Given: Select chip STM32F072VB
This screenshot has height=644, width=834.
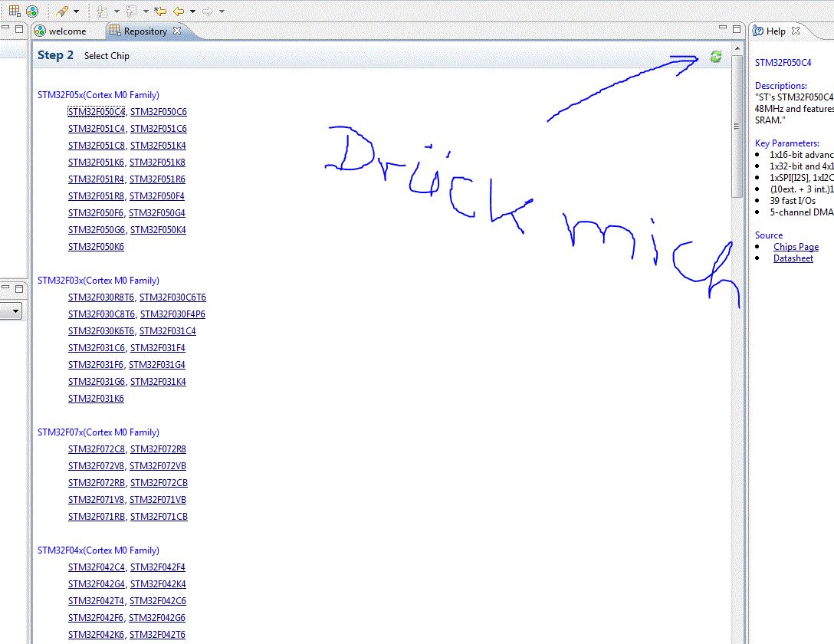Looking at the screenshot, I should 158,466.
